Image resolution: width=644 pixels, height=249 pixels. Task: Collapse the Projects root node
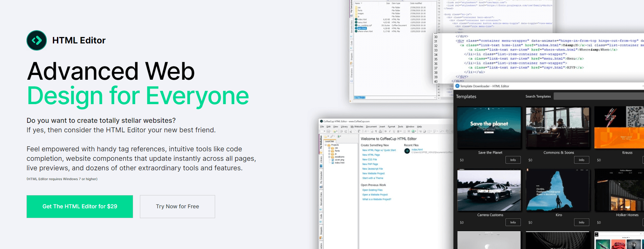pos(326,145)
